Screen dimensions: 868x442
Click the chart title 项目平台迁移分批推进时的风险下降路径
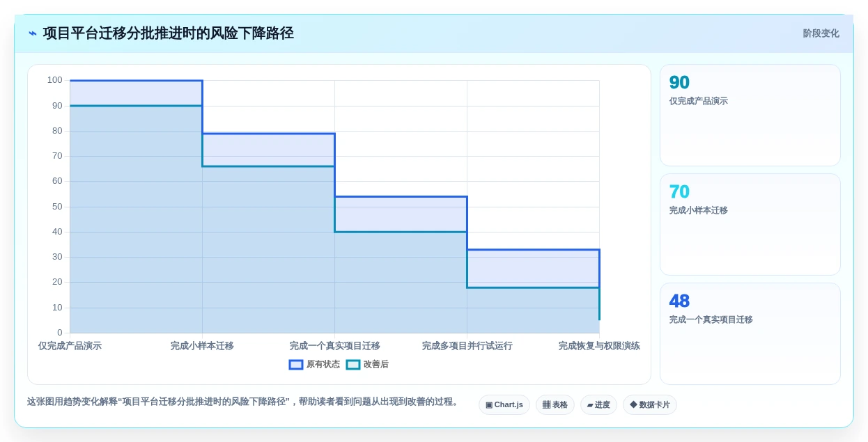168,33
